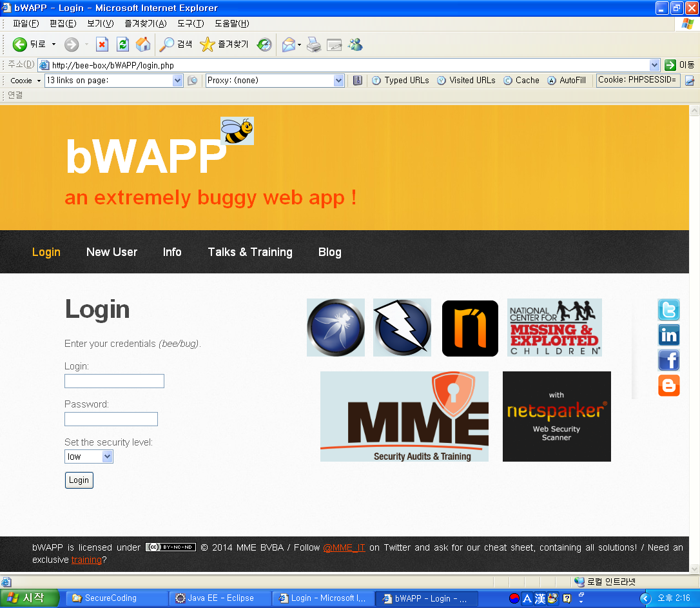Open the training link in footer
The width and height of the screenshot is (700, 608).
pos(86,560)
